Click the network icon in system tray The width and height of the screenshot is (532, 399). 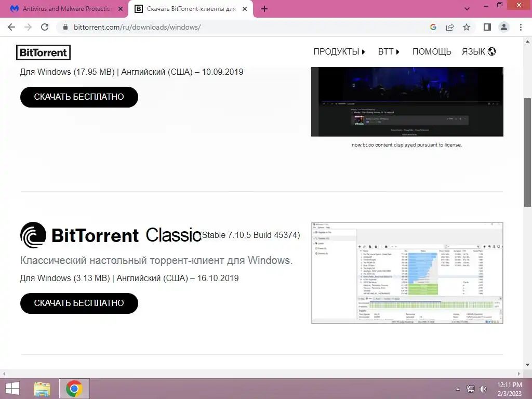click(x=471, y=389)
